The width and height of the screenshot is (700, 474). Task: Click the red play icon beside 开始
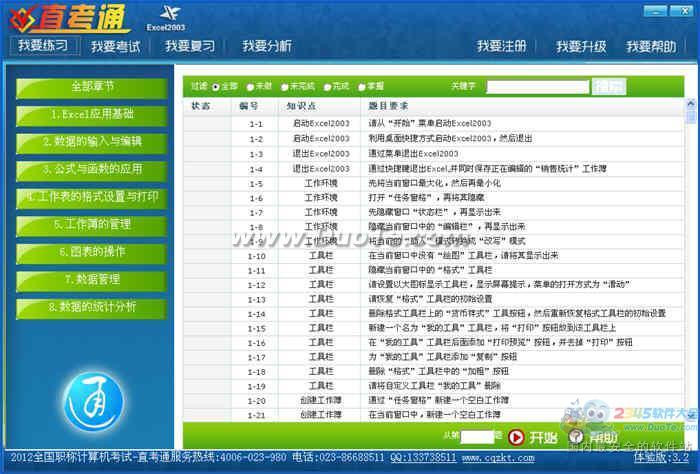click(516, 437)
